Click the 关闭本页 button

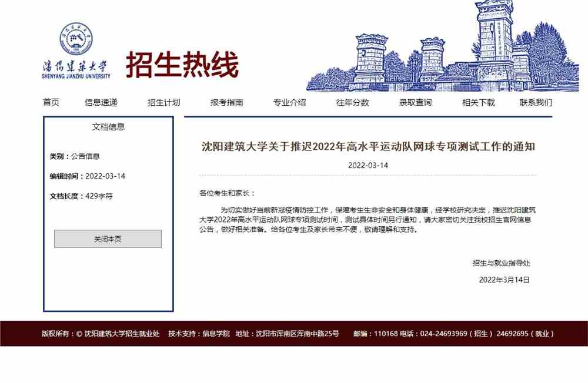(108, 238)
